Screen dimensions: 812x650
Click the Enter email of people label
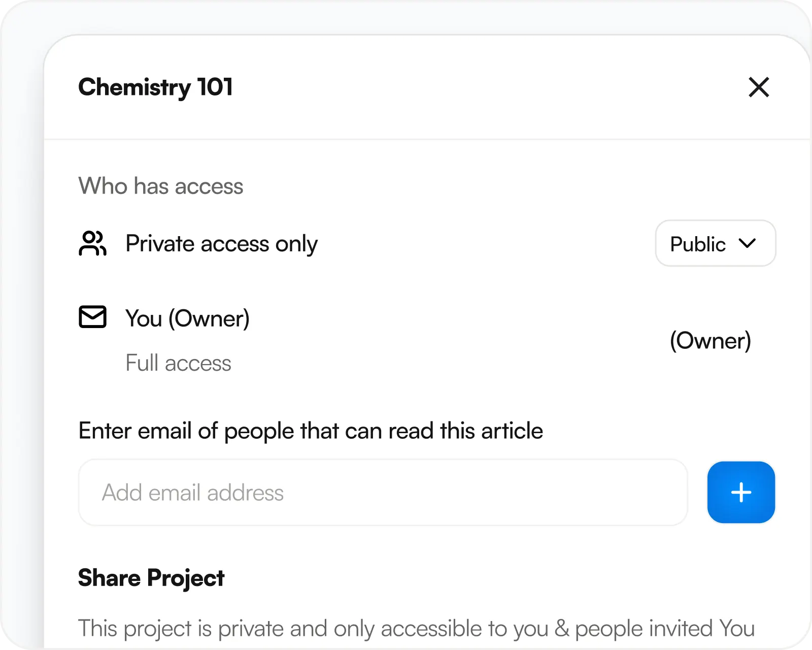tap(311, 431)
